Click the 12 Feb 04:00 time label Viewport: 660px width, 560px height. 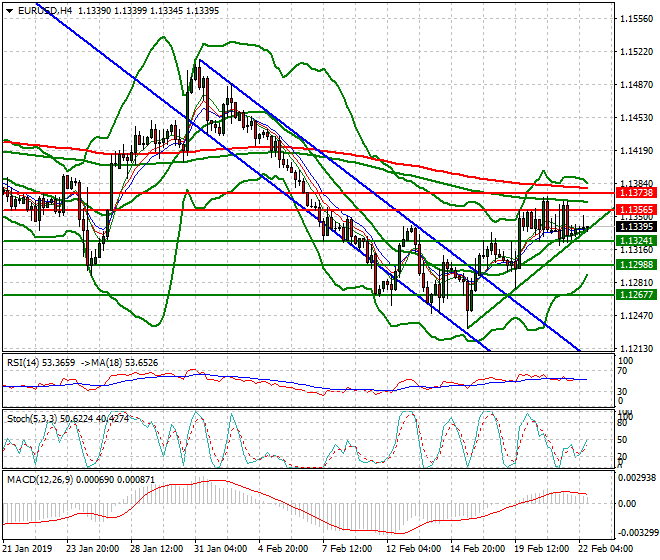pyautogui.click(x=414, y=549)
